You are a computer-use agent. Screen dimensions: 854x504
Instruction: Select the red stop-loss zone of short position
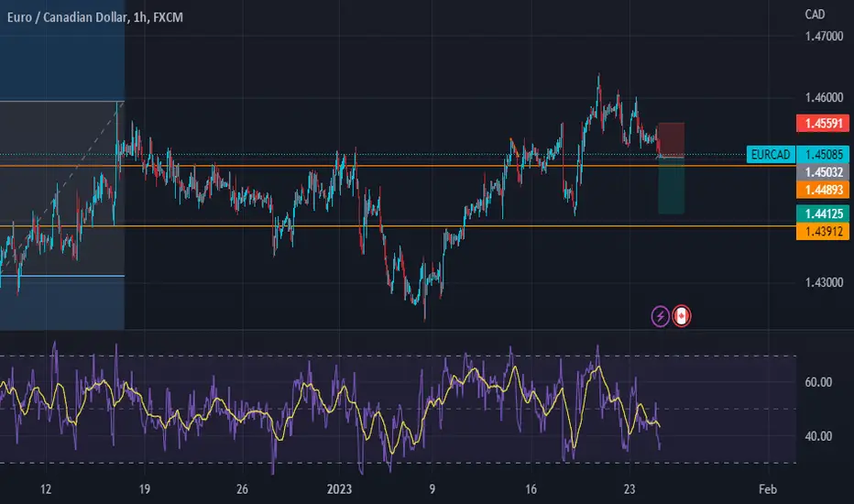(671, 140)
